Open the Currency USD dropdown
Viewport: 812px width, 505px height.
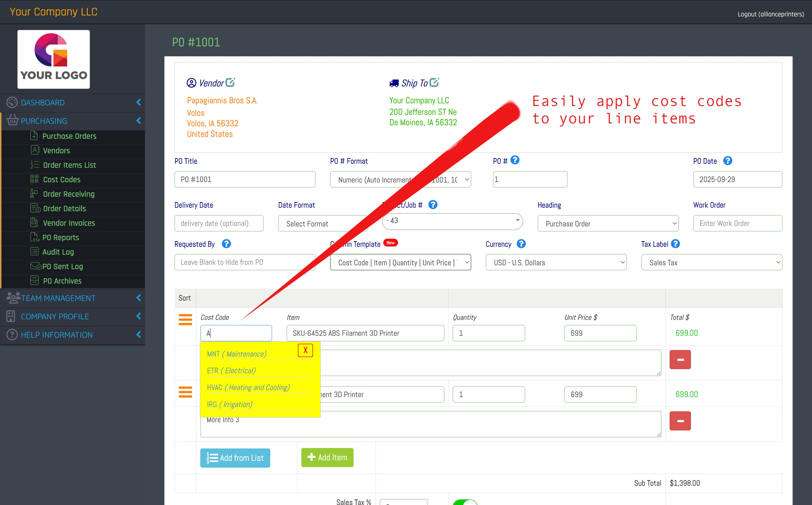coord(556,263)
